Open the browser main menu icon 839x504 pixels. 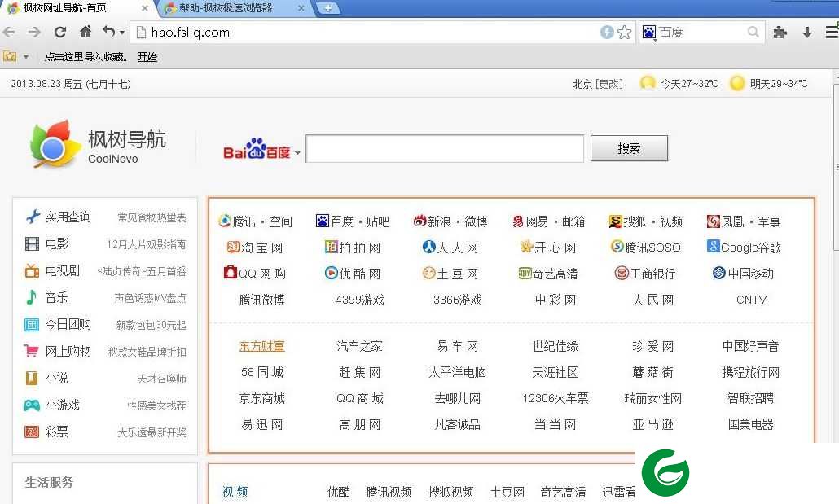click(x=832, y=32)
